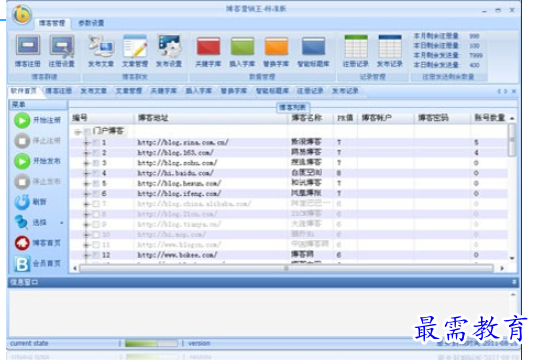Image resolution: width=536 pixels, height=360 pixels.
Task: Start registration with 开始注册 play icon
Action: (22, 120)
